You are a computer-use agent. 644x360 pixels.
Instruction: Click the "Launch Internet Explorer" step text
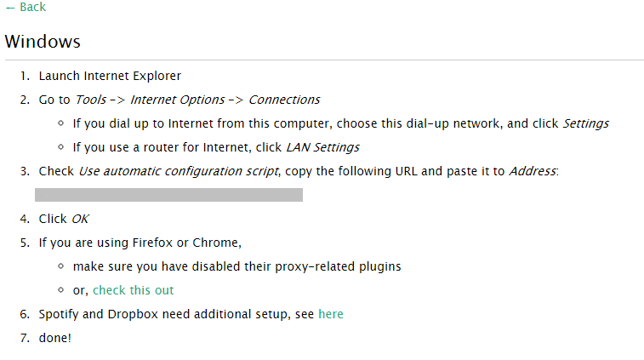coord(110,76)
